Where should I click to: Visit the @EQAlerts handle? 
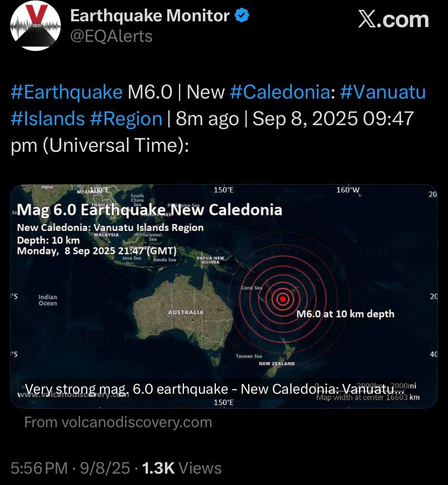pyautogui.click(x=111, y=36)
